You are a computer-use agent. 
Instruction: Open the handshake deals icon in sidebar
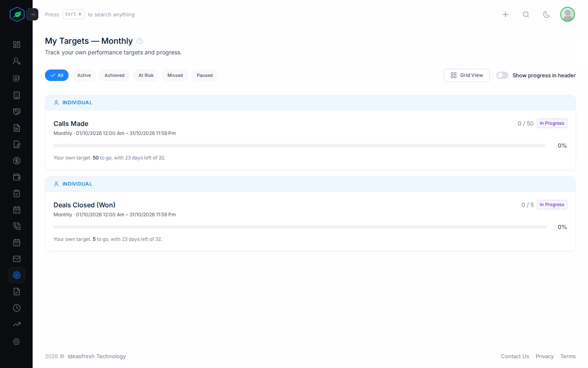coord(17,112)
